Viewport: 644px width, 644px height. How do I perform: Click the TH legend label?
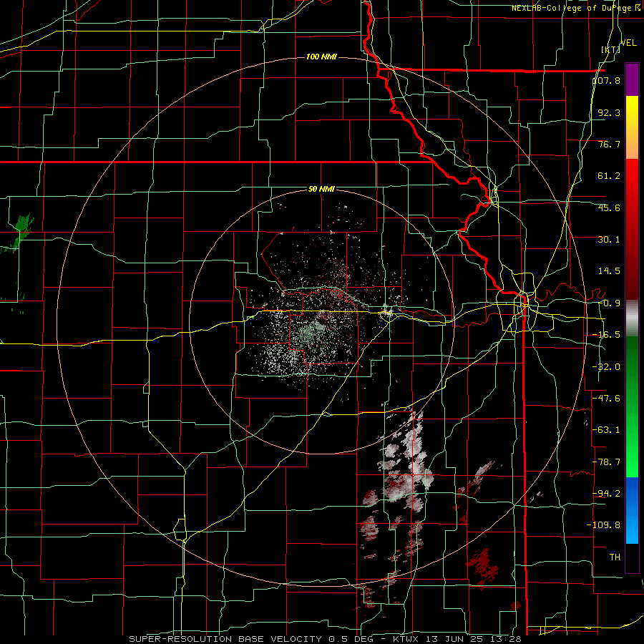(x=615, y=557)
